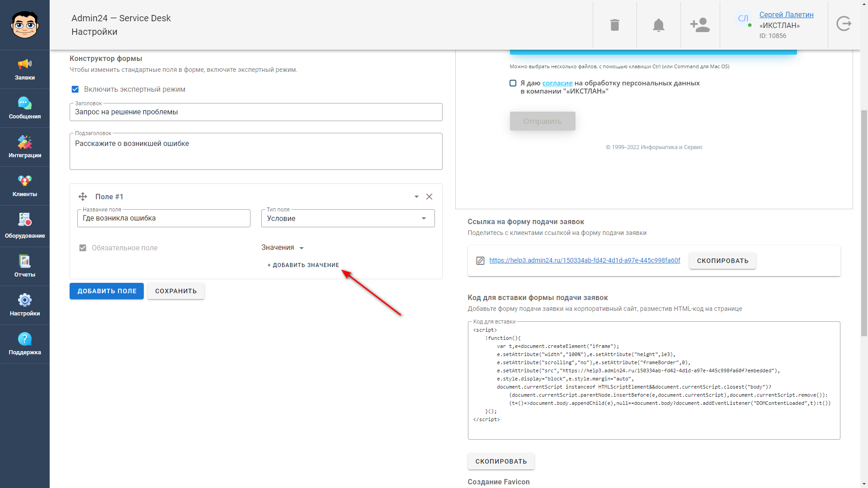Check the personal data consent checkbox
The width and height of the screenshot is (868, 488).
[x=513, y=83]
